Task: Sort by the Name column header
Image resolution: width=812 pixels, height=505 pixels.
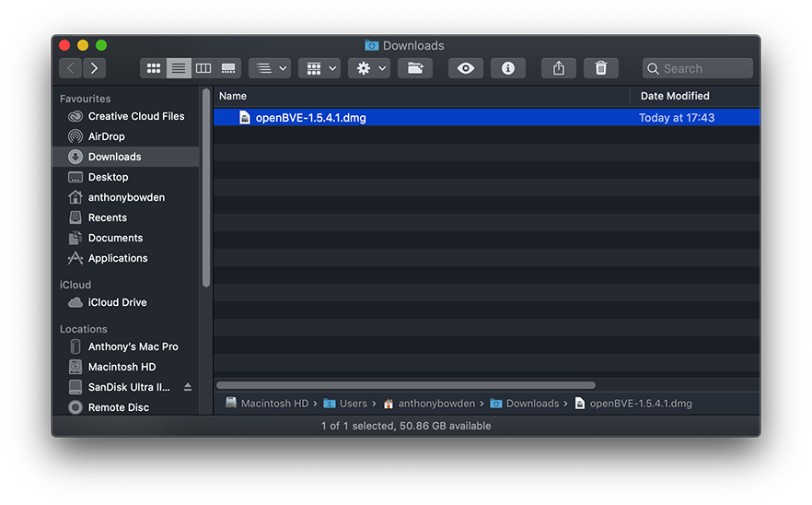Action: (x=422, y=96)
